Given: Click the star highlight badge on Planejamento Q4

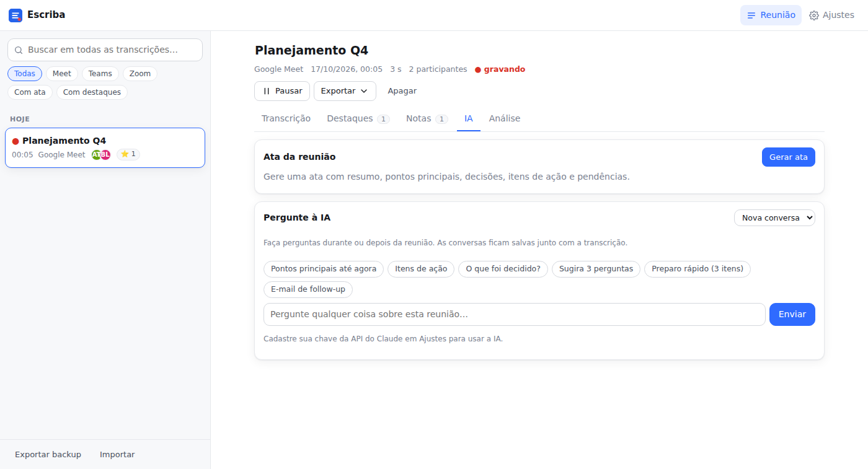Looking at the screenshot, I should pos(128,154).
